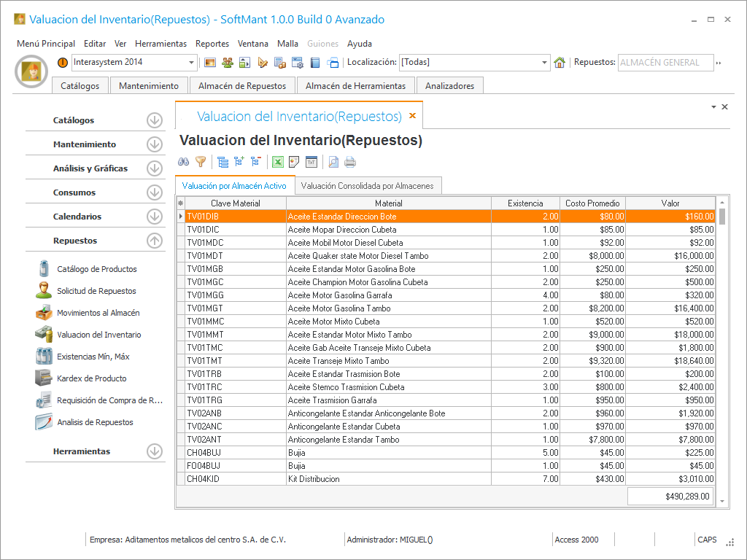Export the grid to TXT file
Image resolution: width=747 pixels, height=560 pixels.
click(x=311, y=162)
